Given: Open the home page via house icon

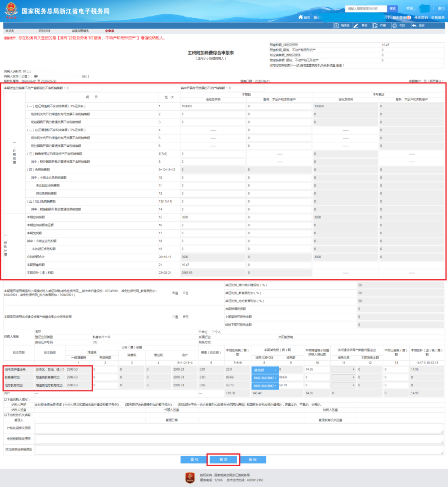Looking at the screenshot, I should (x=300, y=17).
